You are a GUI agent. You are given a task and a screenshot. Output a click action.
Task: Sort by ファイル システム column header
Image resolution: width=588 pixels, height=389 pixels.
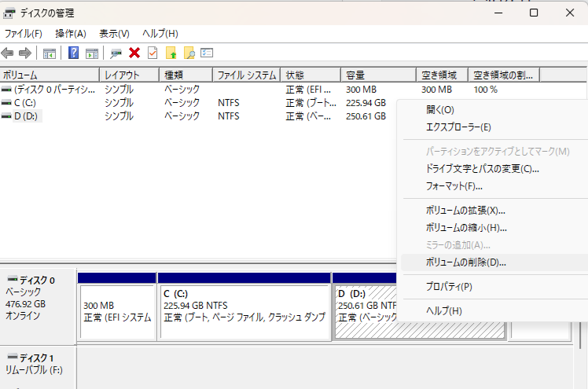[247, 75]
